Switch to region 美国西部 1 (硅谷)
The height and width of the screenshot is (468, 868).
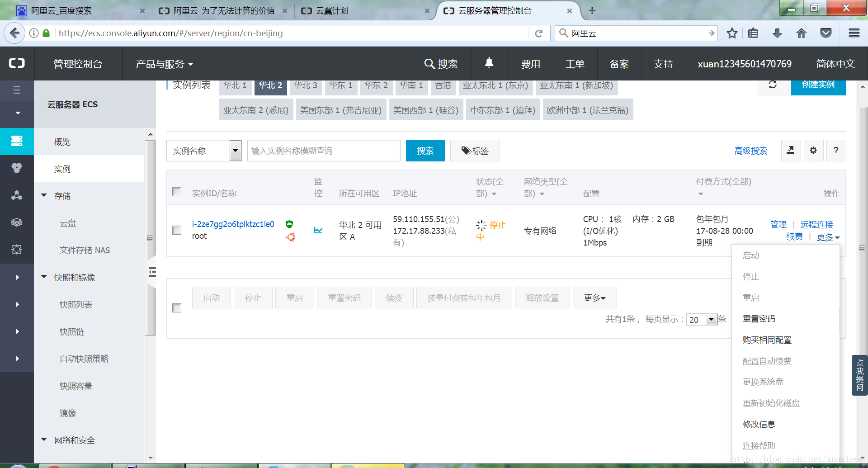426,110
